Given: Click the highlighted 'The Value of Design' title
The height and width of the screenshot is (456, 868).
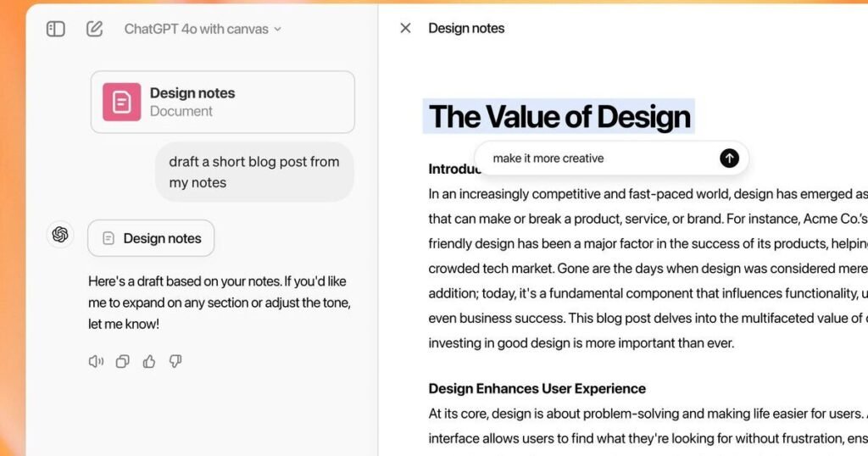Looking at the screenshot, I should tap(559, 116).
